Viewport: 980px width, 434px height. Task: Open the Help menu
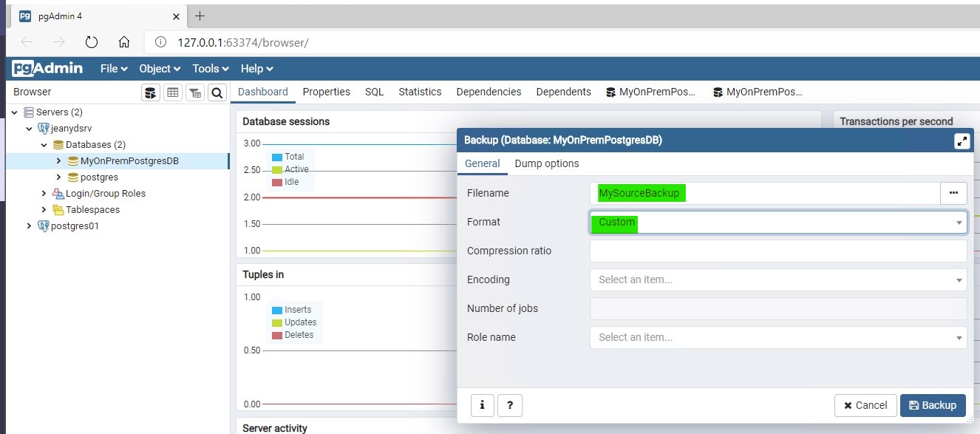(256, 69)
